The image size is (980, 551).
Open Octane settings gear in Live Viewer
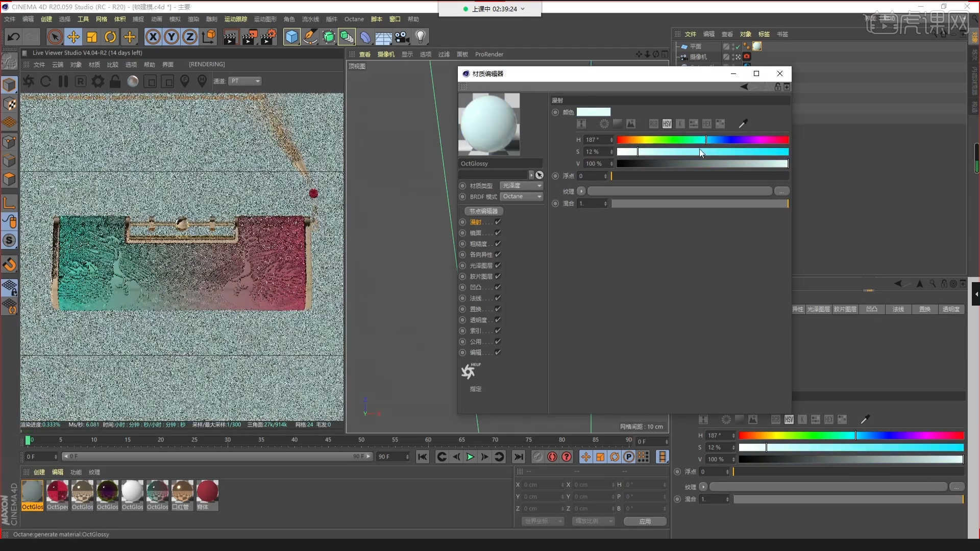[98, 81]
